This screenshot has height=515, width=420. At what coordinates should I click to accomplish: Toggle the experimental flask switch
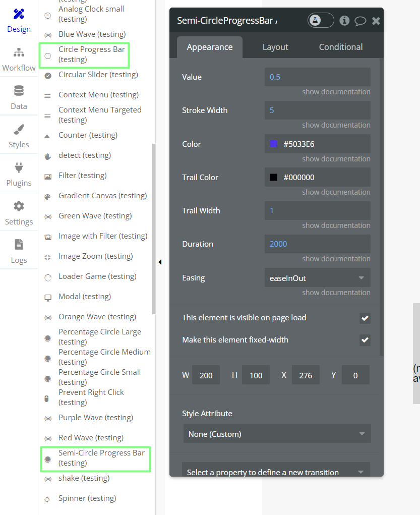pos(321,20)
